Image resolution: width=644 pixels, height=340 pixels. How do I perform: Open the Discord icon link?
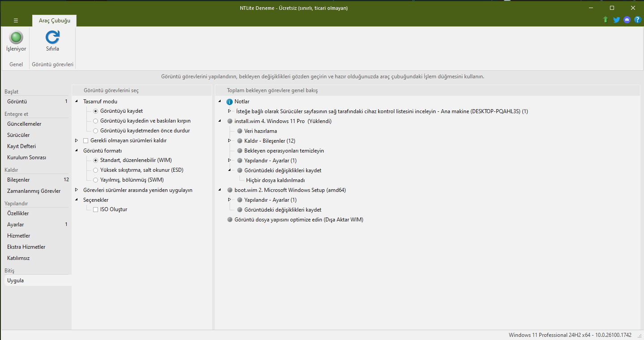click(627, 20)
